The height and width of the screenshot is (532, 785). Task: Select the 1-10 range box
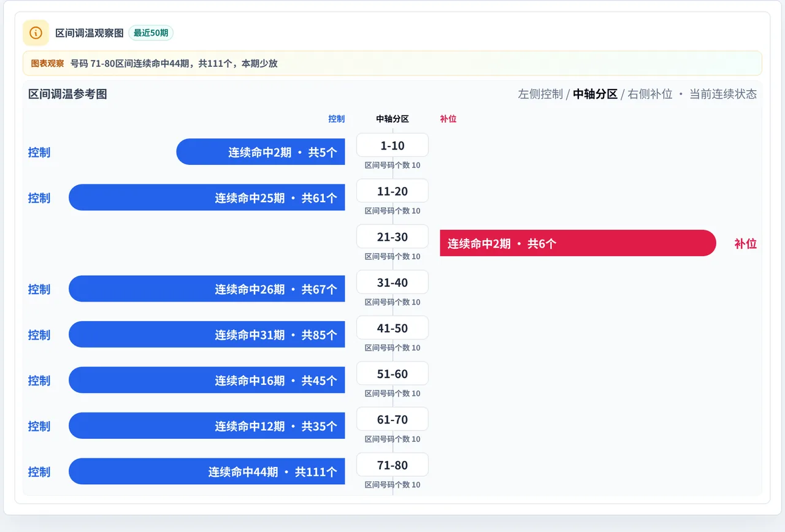click(392, 145)
